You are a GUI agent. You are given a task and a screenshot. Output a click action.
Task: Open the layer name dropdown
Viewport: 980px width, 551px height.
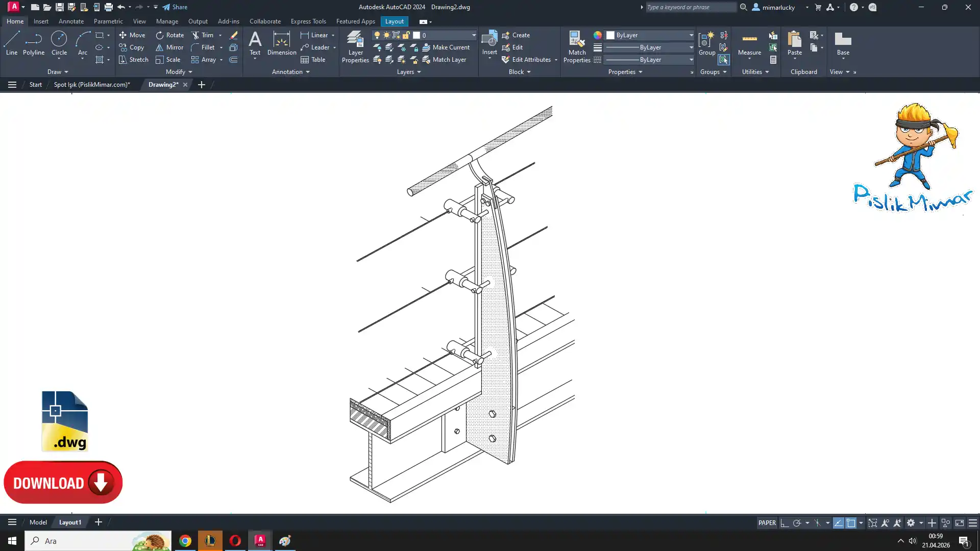click(x=473, y=35)
